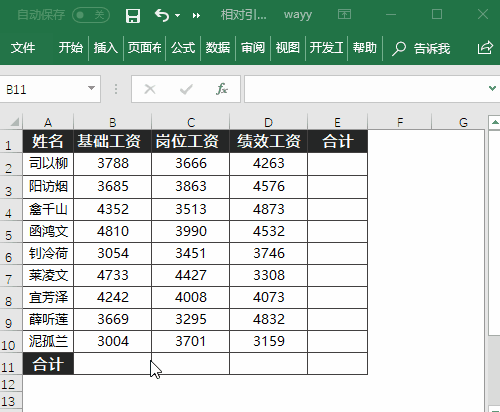This screenshot has width=500, height=412.
Task: Click the 基础工资 header cell
Action: pyautogui.click(x=113, y=141)
